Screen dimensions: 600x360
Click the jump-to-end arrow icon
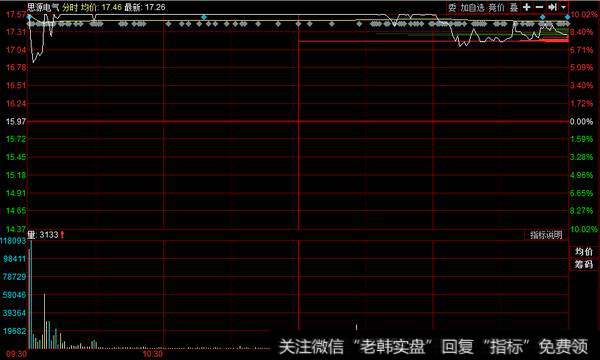pos(552,7)
